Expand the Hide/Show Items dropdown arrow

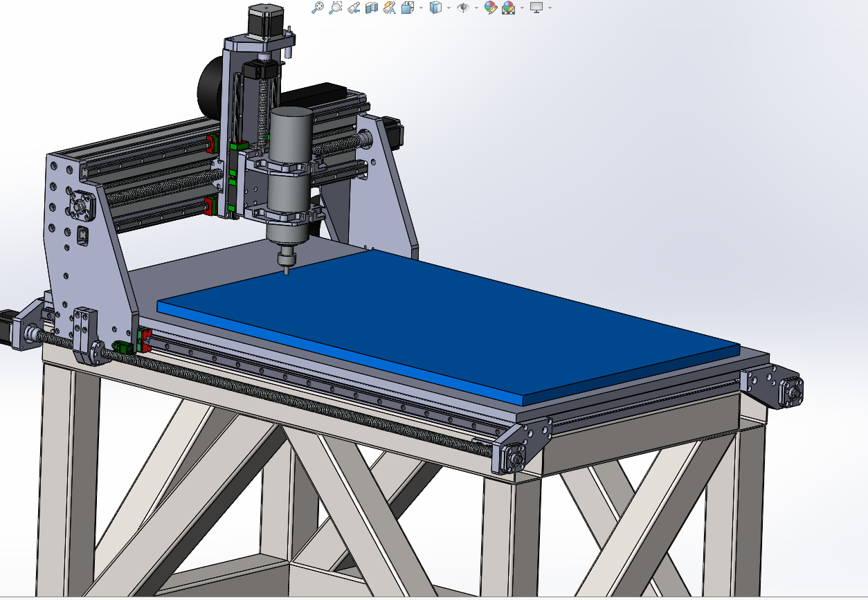pos(476,8)
